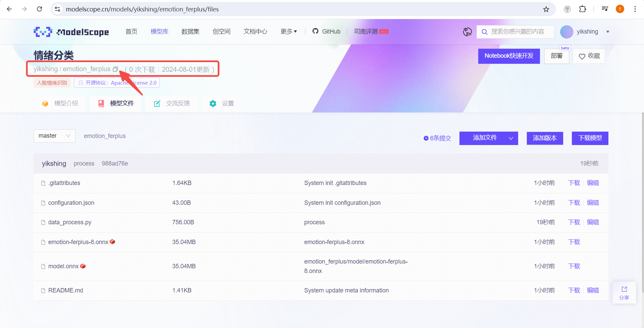Open the share (分享) widget
This screenshot has height=328, width=644.
coord(624,293)
